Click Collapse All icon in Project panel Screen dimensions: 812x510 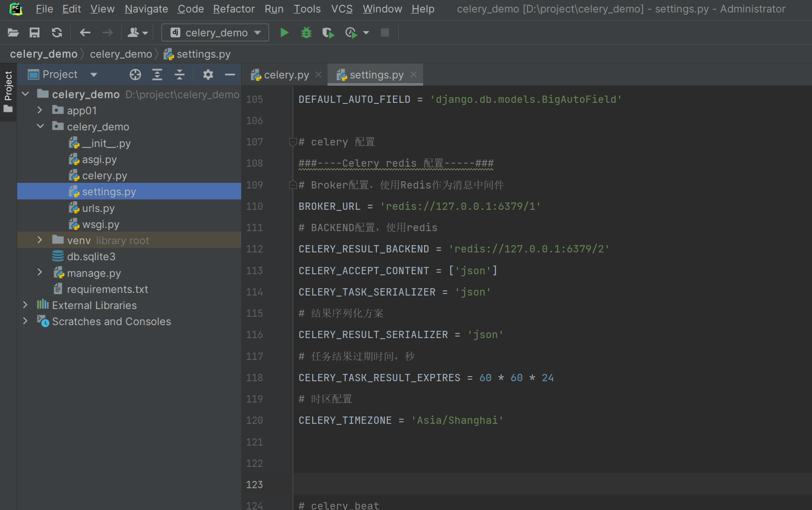179,75
